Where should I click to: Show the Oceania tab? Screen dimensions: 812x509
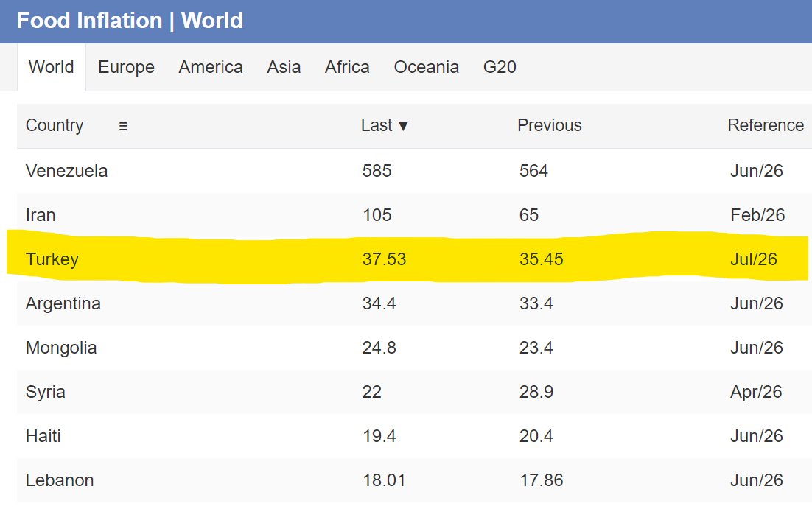[x=426, y=67]
